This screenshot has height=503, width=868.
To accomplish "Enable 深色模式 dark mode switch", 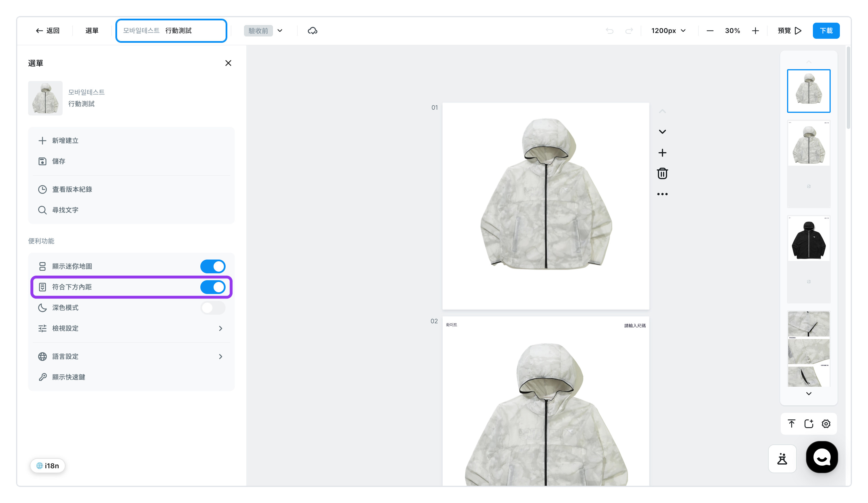I will point(213,308).
